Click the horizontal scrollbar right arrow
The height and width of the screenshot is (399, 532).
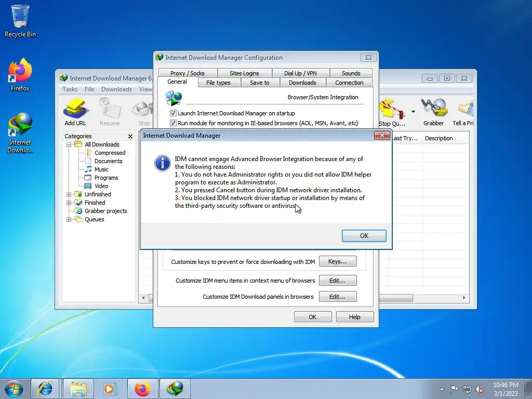click(464, 298)
